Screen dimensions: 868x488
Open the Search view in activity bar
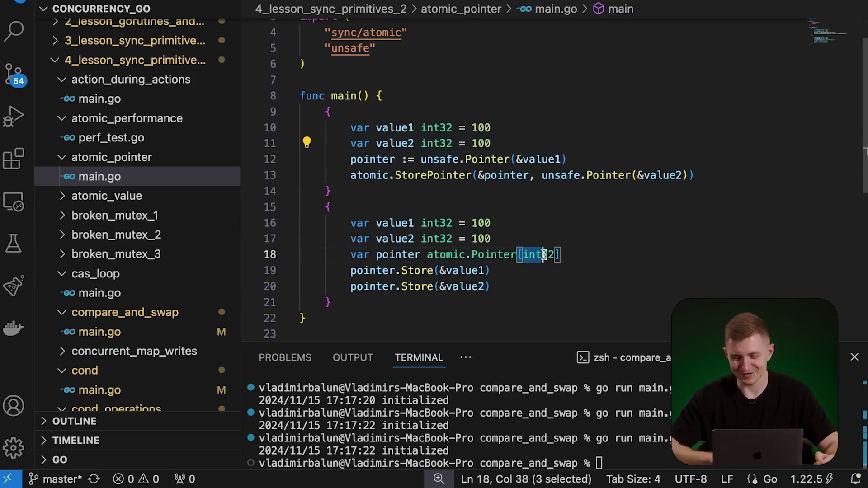(x=14, y=31)
